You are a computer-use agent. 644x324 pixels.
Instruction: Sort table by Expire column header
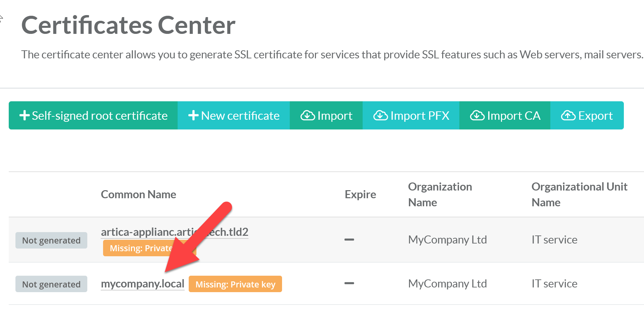(x=360, y=195)
